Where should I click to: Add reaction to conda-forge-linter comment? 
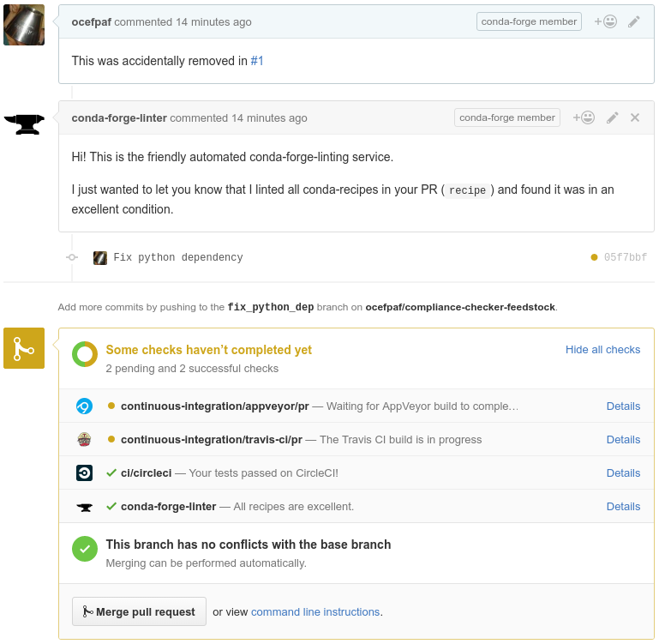point(584,117)
